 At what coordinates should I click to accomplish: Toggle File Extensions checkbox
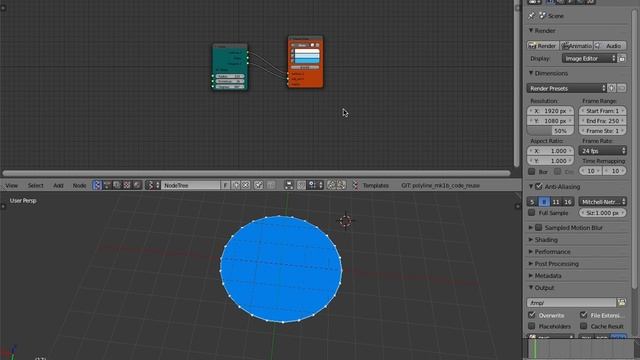[584, 315]
